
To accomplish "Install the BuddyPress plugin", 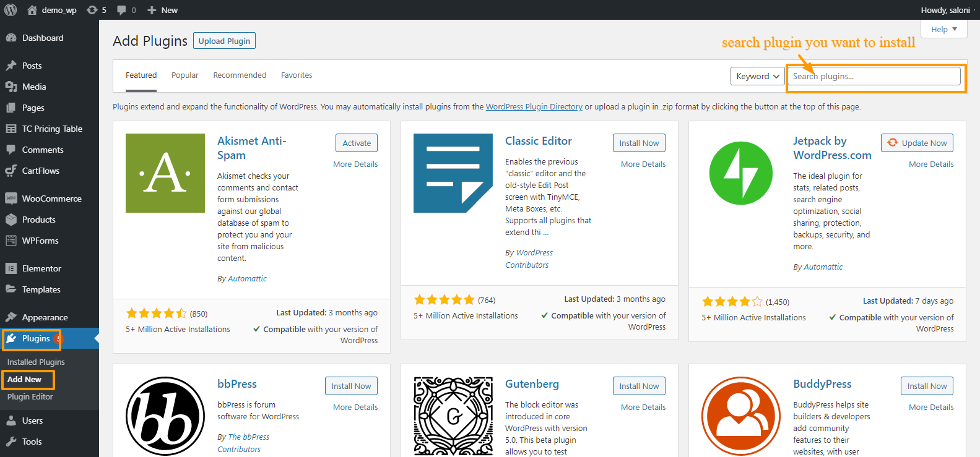I will [x=927, y=386].
